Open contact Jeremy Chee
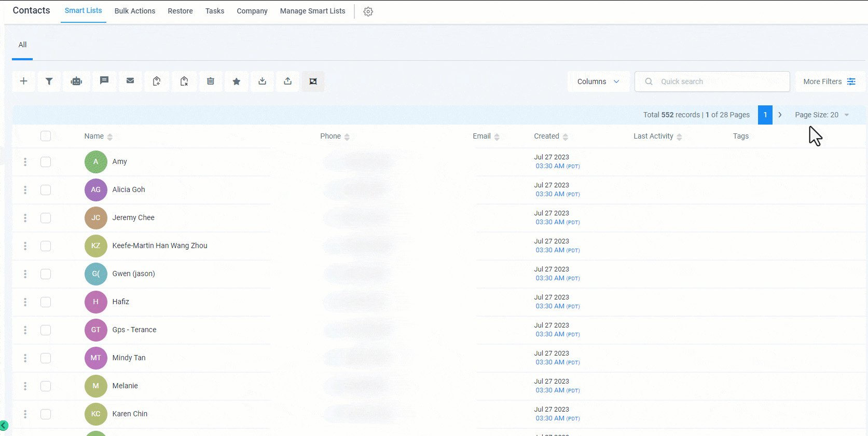 pos(133,218)
